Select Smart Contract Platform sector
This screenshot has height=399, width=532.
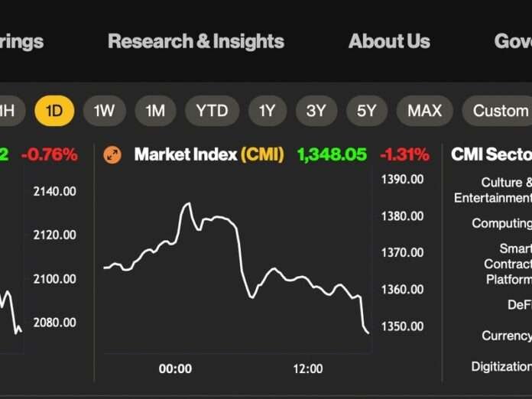(508, 264)
